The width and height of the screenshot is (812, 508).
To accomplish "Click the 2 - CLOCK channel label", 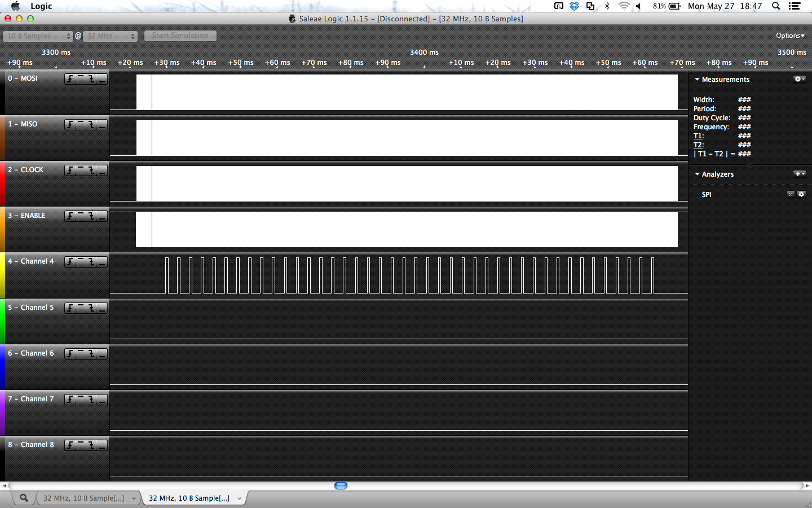I will point(25,170).
